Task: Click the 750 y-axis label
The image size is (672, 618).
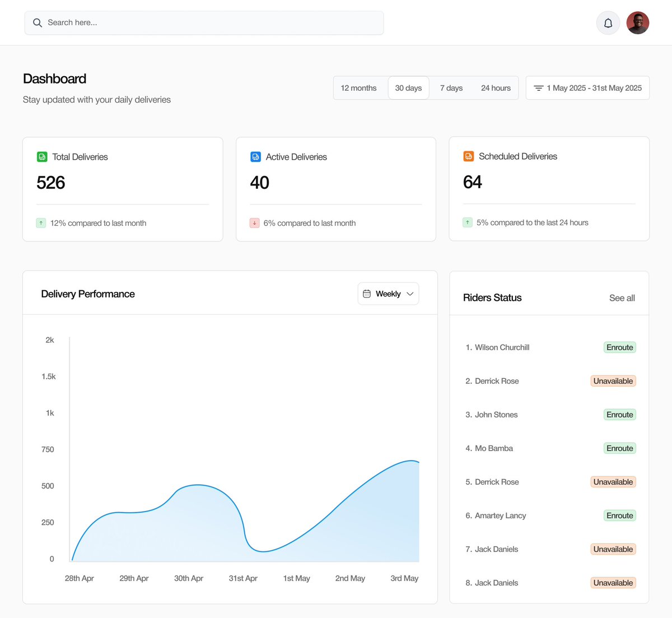Action: [48, 449]
